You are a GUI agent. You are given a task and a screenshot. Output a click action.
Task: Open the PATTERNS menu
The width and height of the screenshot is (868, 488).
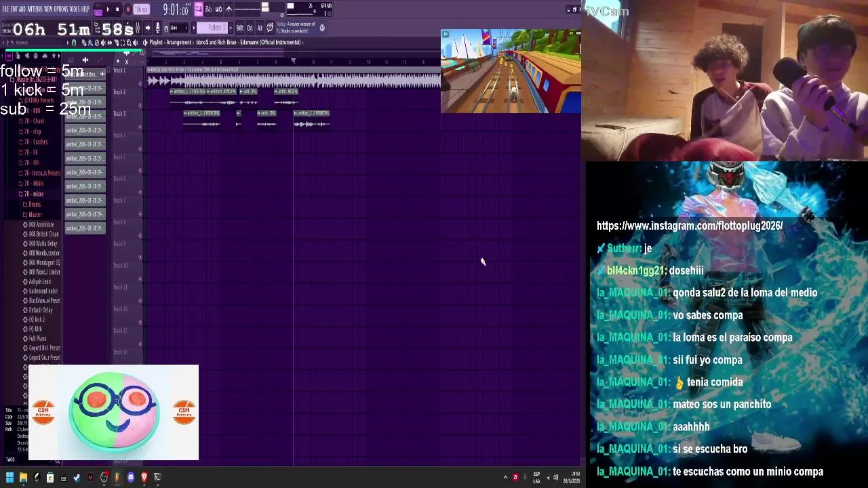click(35, 9)
